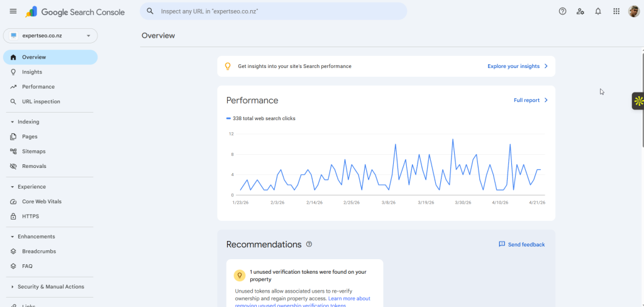This screenshot has width=644, height=307.
Task: Click the Google Search Console logo
Action: pyautogui.click(x=75, y=12)
